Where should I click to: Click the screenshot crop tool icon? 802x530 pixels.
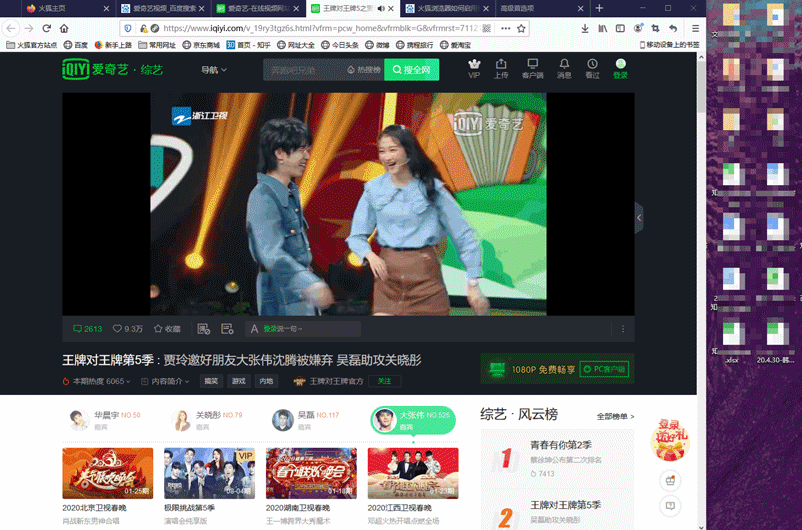click(655, 29)
